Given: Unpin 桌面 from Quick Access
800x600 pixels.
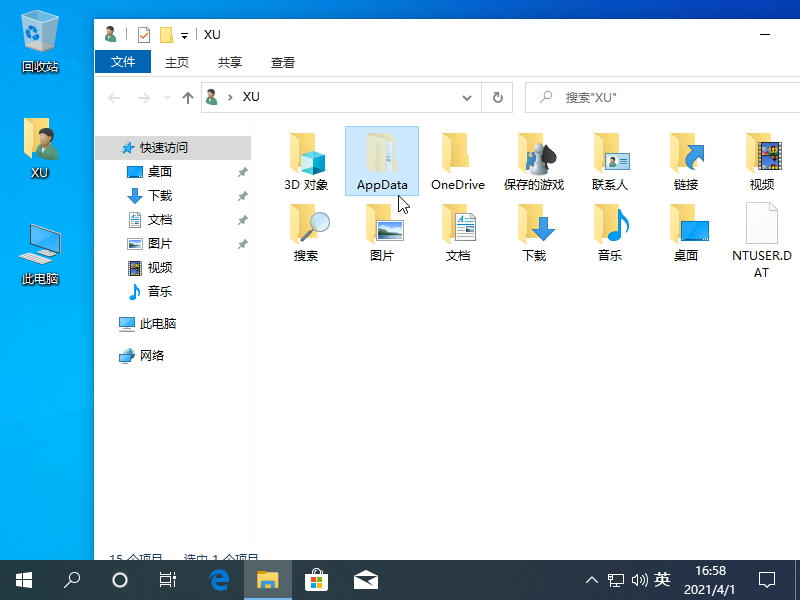Looking at the screenshot, I should (x=241, y=171).
